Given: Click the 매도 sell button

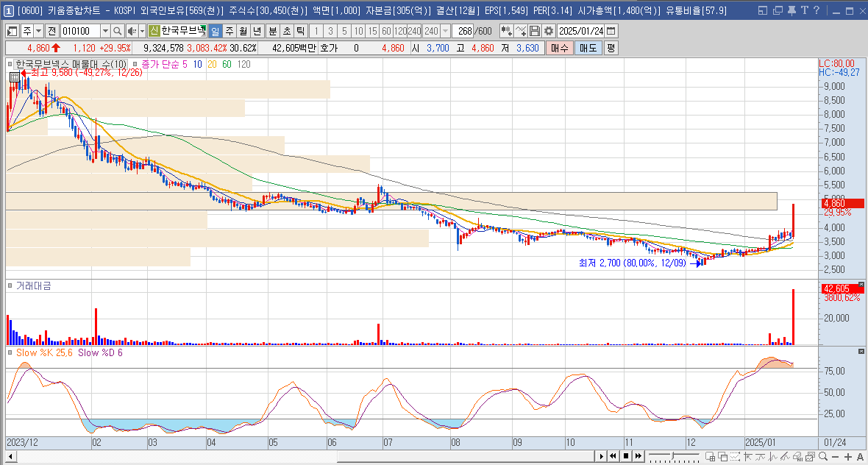Looking at the screenshot, I should pyautogui.click(x=588, y=48).
